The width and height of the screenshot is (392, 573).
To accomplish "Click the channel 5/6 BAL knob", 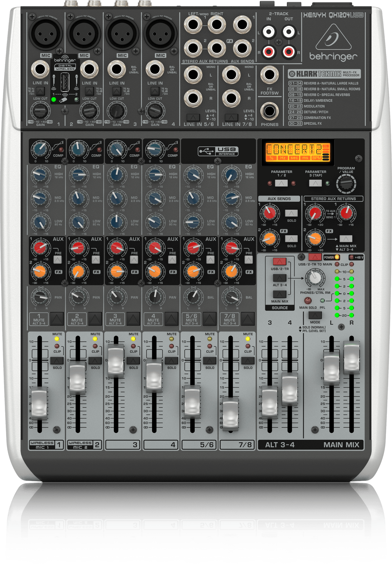I will 193,297.
